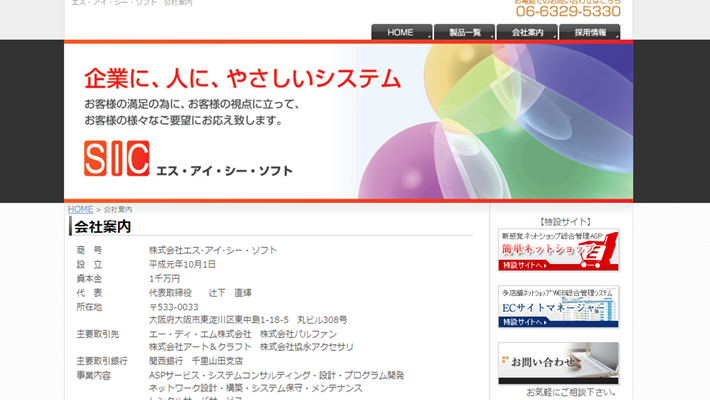Select establishment date 平成元年10月1日
Image resolution: width=710 pixels, height=400 pixels.
click(x=182, y=264)
